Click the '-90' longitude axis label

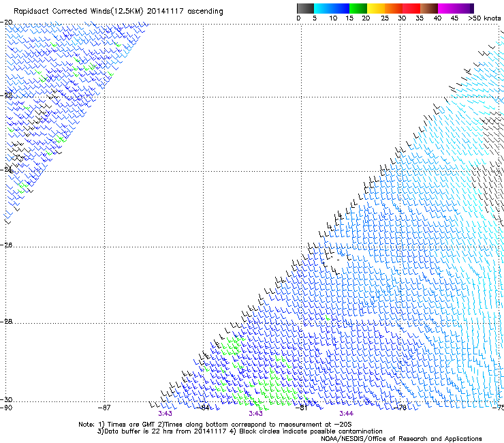6,408
